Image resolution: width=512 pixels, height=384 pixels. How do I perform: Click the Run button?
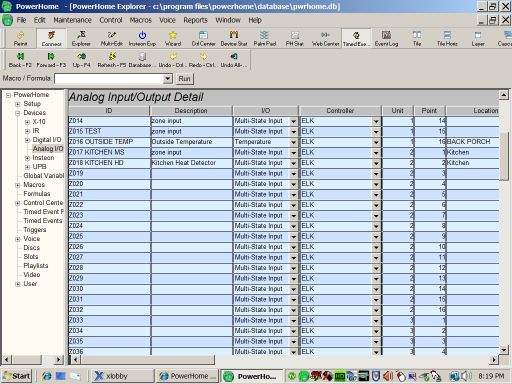(184, 79)
